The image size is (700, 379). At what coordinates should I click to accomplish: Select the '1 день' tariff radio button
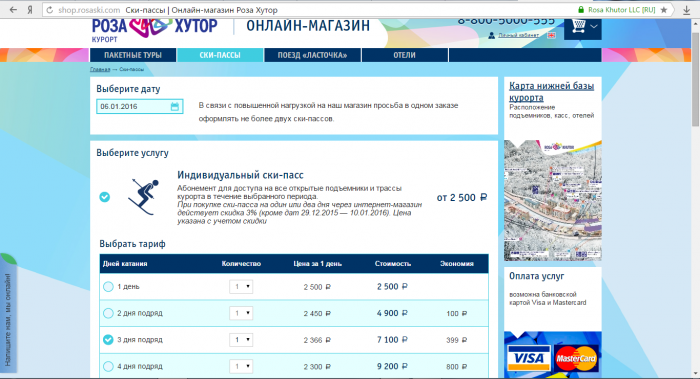[108, 287]
